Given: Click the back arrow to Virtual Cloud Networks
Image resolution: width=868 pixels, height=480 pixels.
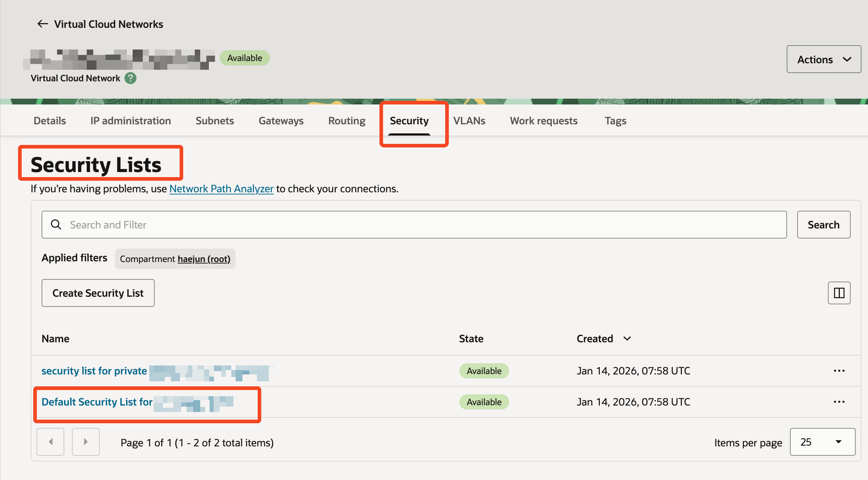Looking at the screenshot, I should (43, 24).
